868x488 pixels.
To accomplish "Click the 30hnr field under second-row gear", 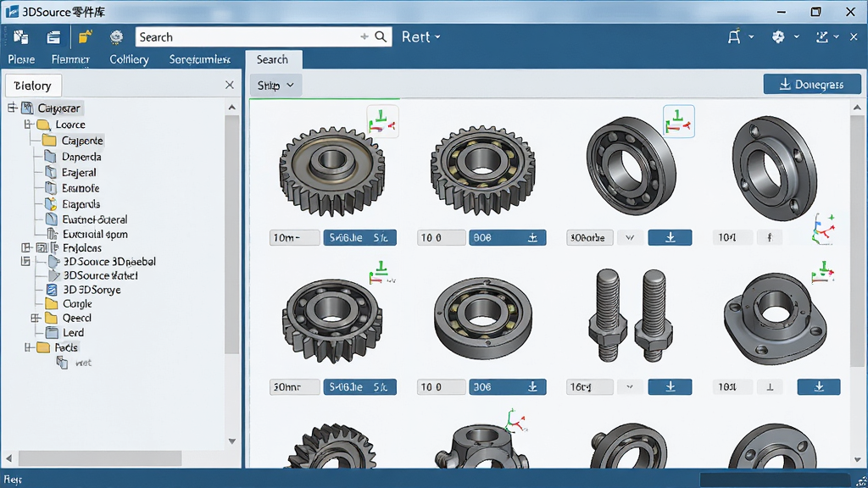I will tap(294, 386).
